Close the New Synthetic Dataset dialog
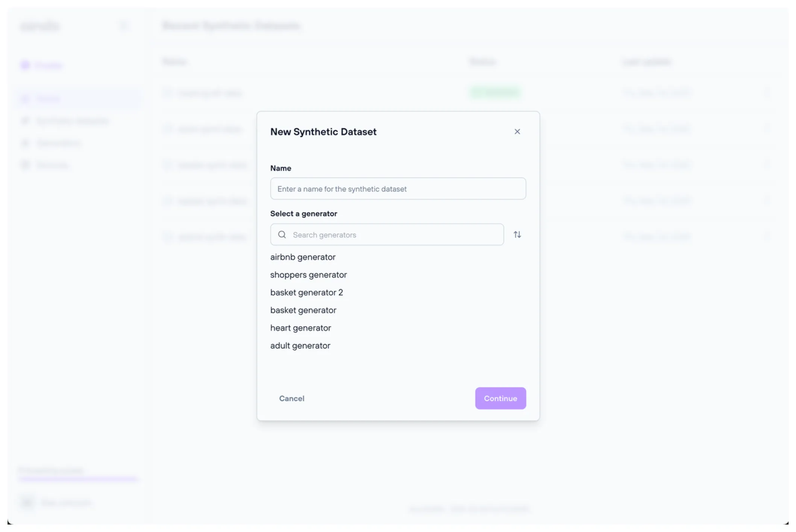796x532 pixels. [517, 131]
